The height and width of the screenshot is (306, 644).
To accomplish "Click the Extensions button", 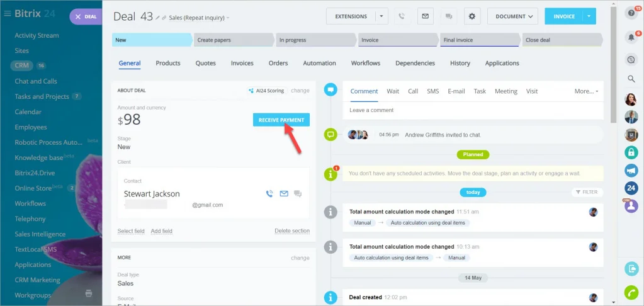I will pos(351,16).
